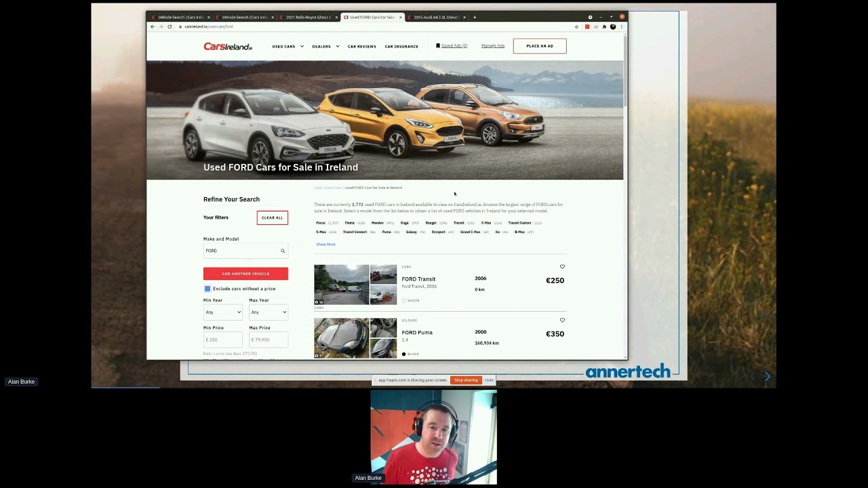Open the FORD Puma listing title
868x488 pixels.
point(417,333)
